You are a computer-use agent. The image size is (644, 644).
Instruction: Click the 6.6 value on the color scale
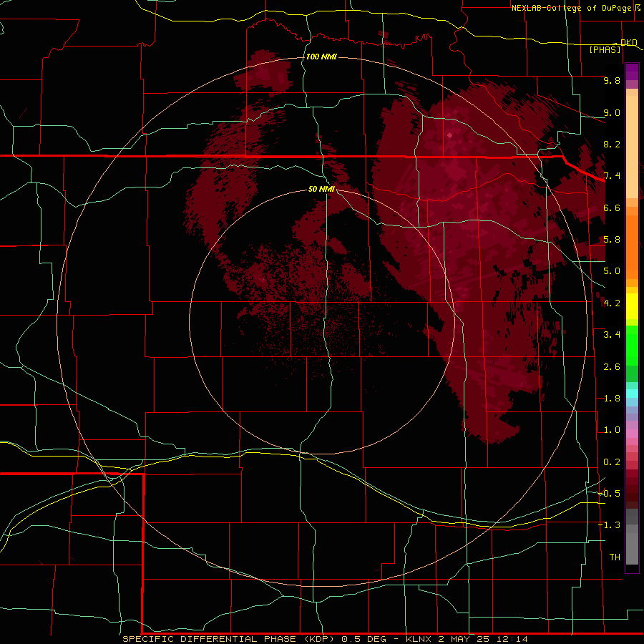coord(612,208)
